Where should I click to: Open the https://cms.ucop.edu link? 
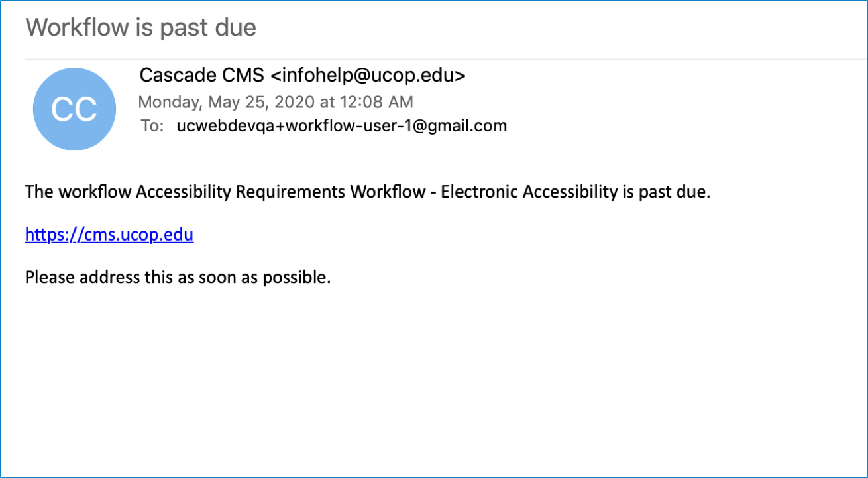[x=109, y=235]
